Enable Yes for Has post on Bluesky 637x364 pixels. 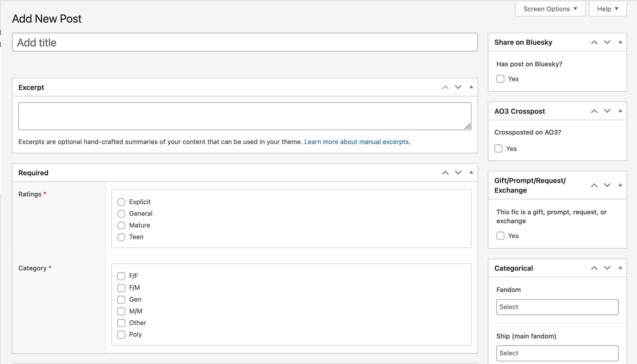coord(500,79)
